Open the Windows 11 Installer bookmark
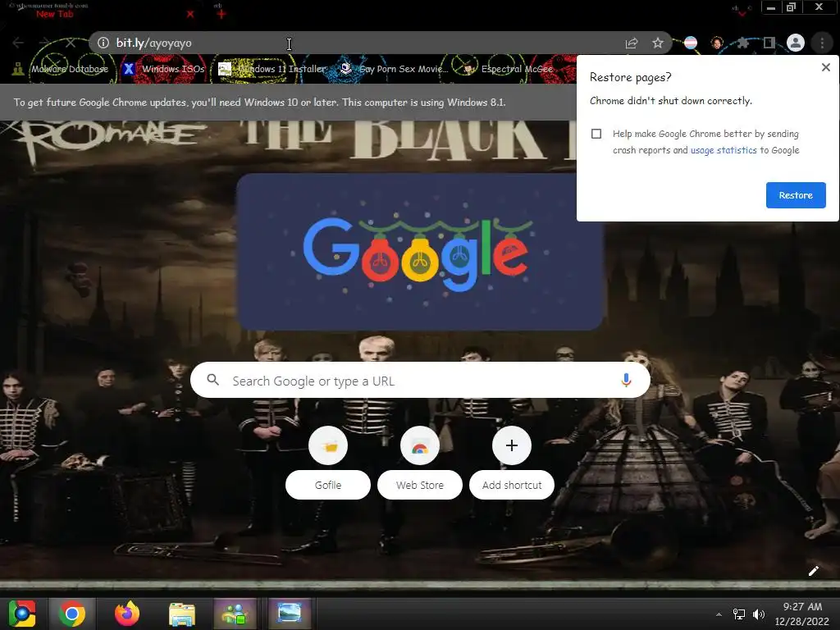 coord(273,69)
